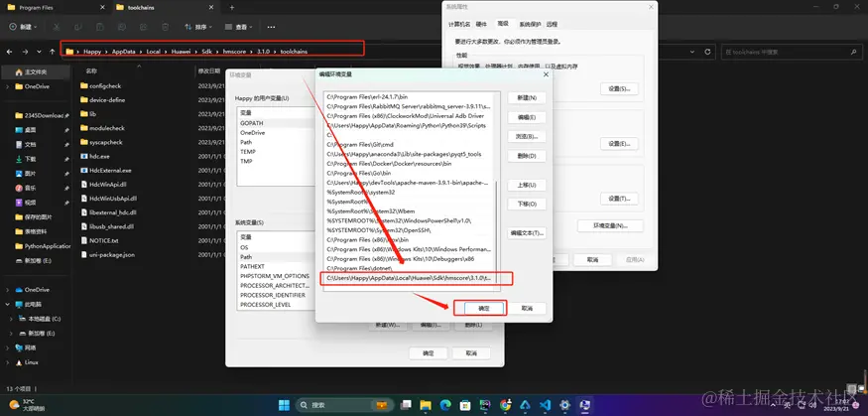Open the Windows Start menu

284,405
